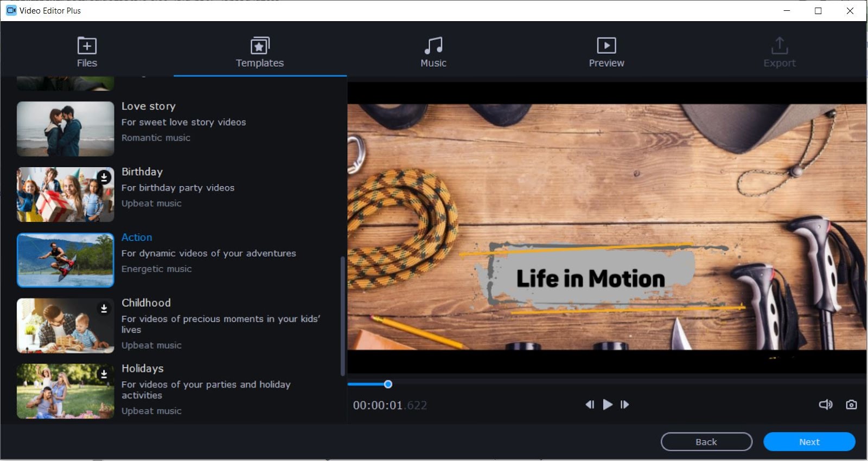Viewport: 868px width, 461px height.
Task: Close the Video Editor Plus window
Action: [850, 10]
